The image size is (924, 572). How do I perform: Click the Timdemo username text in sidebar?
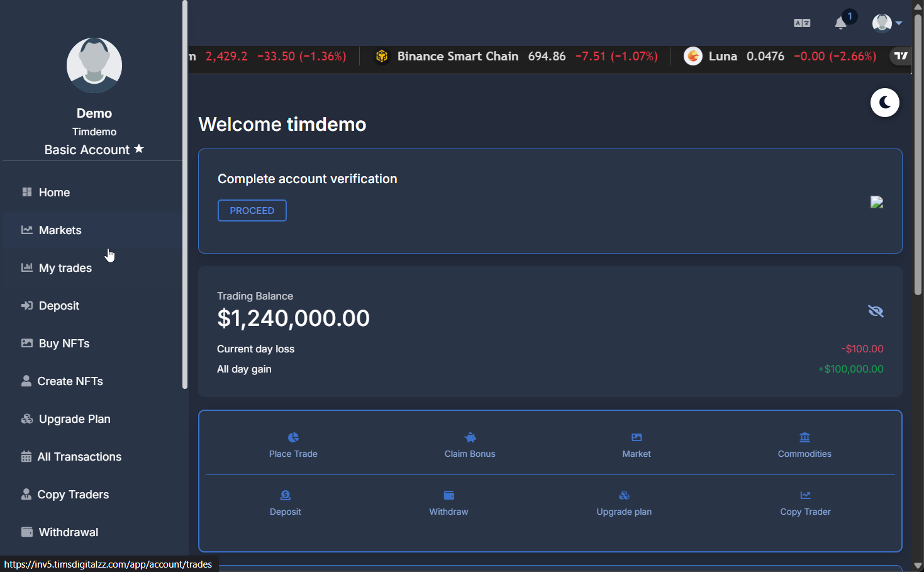[94, 132]
